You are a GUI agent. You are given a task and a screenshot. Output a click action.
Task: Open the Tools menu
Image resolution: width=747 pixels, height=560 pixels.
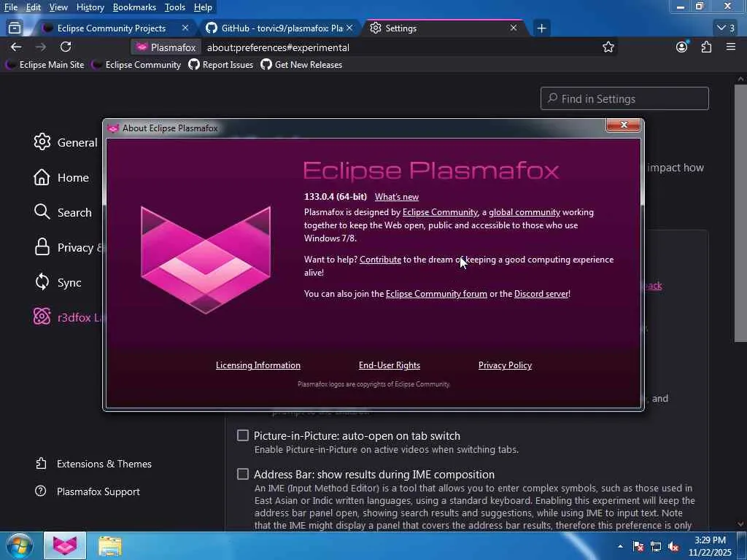coord(175,7)
